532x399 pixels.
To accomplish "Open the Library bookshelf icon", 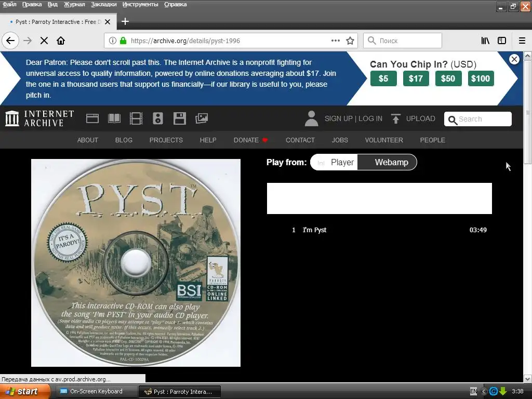I will pyautogui.click(x=485, y=41).
